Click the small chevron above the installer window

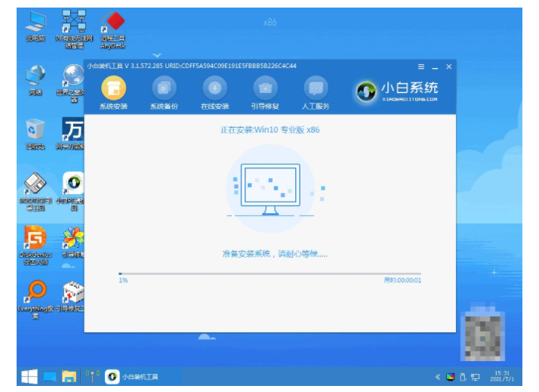(x=157, y=55)
